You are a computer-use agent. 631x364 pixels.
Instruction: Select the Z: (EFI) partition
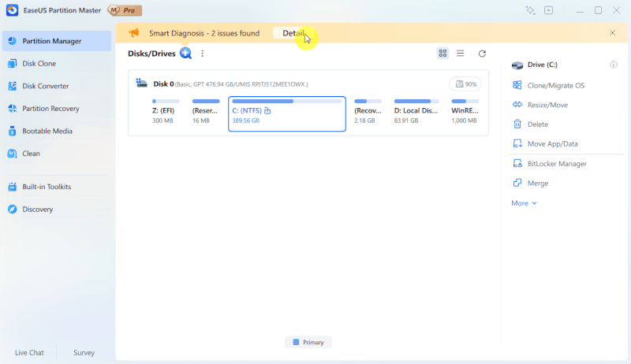(x=166, y=112)
